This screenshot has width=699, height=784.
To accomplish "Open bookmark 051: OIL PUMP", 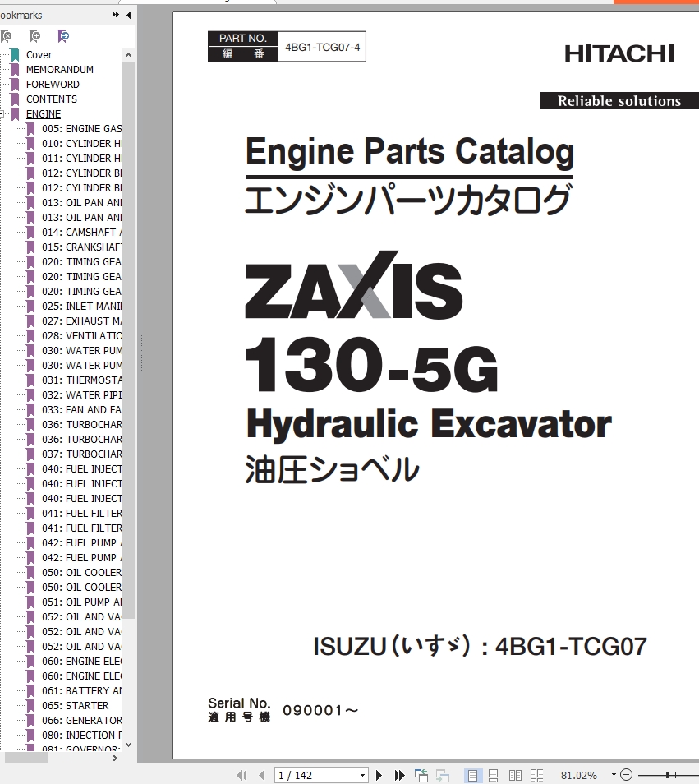I will 81,602.
